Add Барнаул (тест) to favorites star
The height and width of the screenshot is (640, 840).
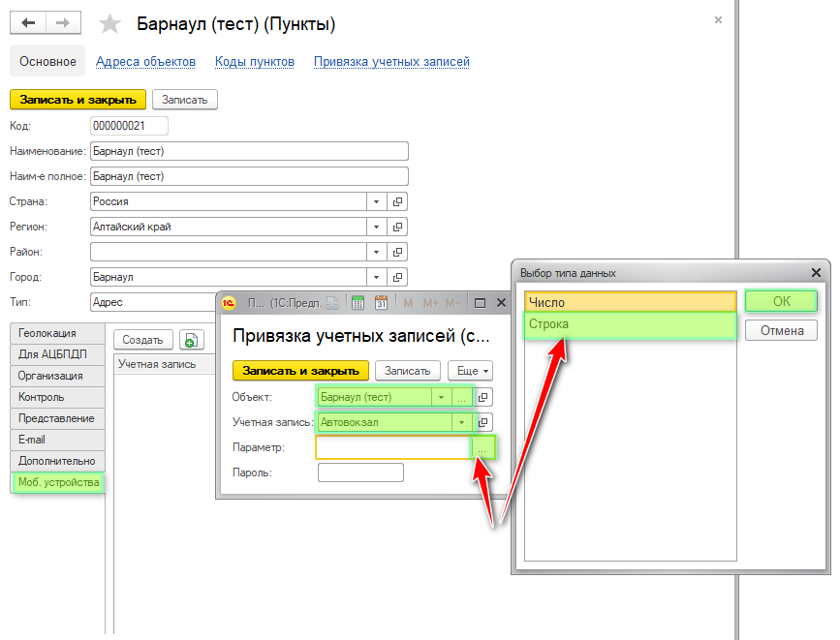111,24
